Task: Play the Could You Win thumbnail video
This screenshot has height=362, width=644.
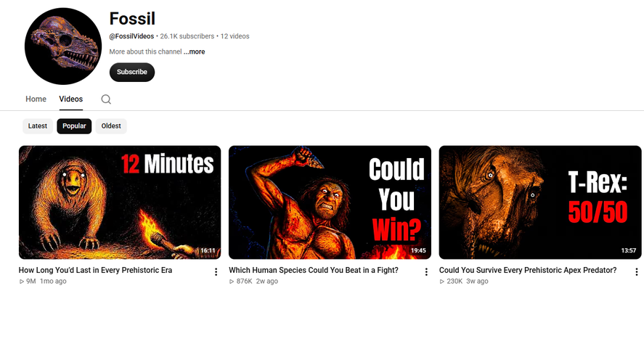Action: tap(330, 202)
